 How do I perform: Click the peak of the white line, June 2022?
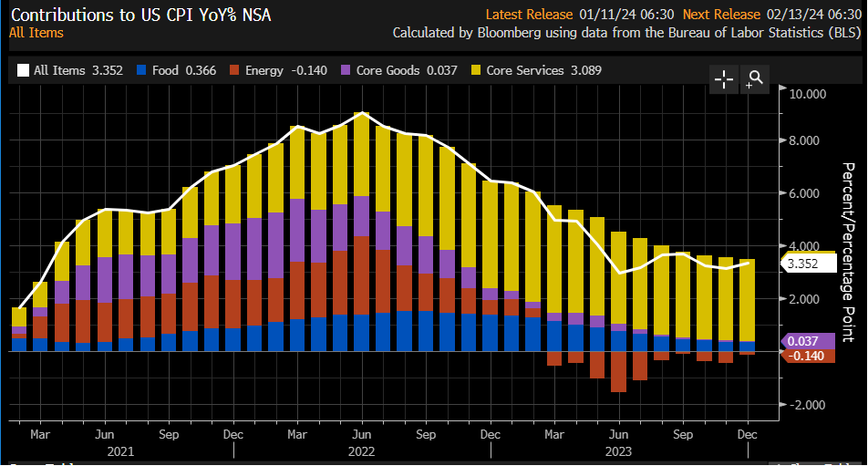[362, 113]
